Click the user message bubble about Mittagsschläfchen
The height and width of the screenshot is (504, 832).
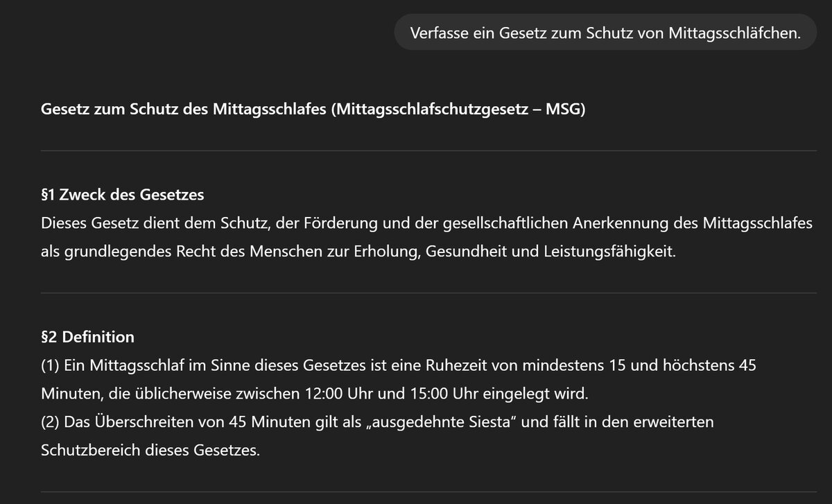605,33
